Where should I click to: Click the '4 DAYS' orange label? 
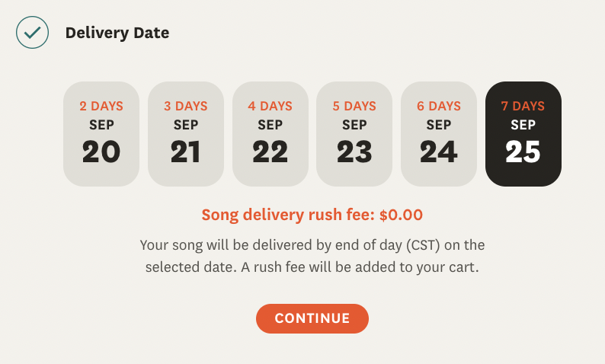click(270, 106)
